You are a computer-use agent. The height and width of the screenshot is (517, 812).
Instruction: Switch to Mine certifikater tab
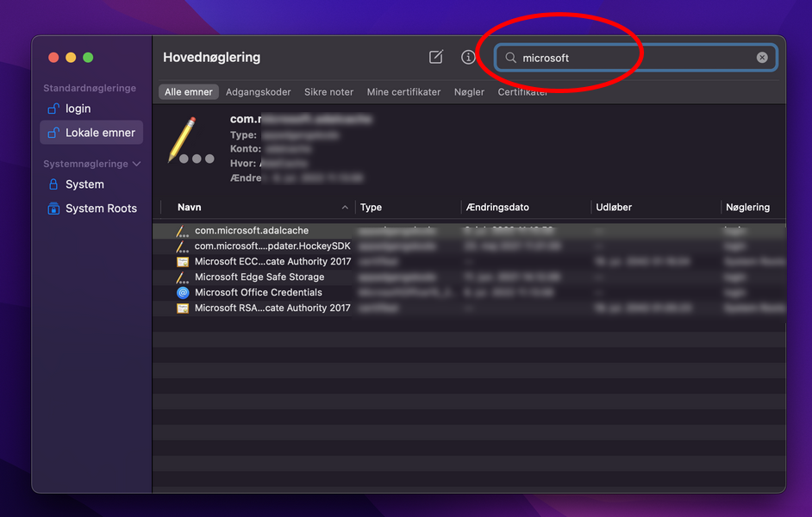[x=403, y=92]
